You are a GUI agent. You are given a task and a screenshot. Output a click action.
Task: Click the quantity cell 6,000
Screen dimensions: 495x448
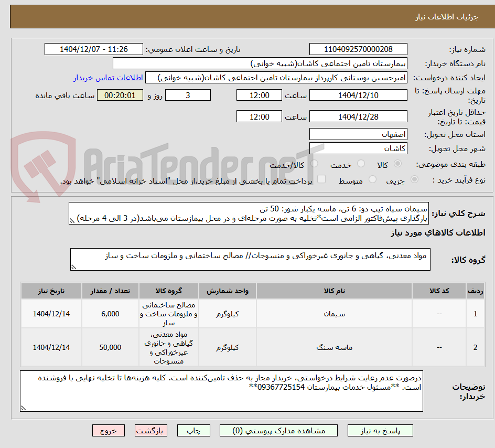click(110, 314)
